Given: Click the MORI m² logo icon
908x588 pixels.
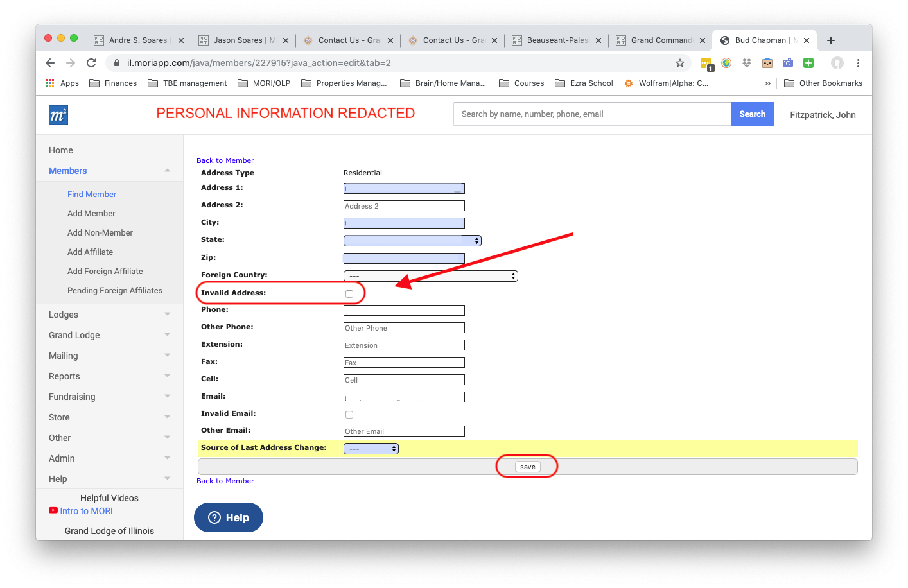Looking at the screenshot, I should click(x=58, y=115).
